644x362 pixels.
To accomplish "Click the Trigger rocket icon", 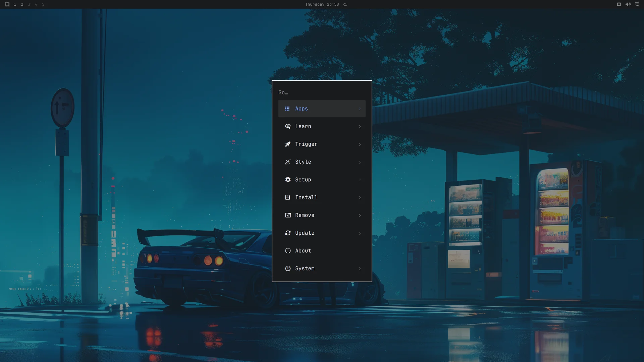I will click(x=288, y=144).
